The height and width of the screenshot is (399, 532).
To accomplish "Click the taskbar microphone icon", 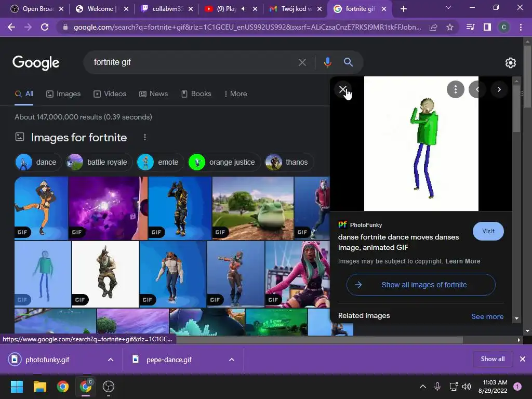I will point(437,387).
